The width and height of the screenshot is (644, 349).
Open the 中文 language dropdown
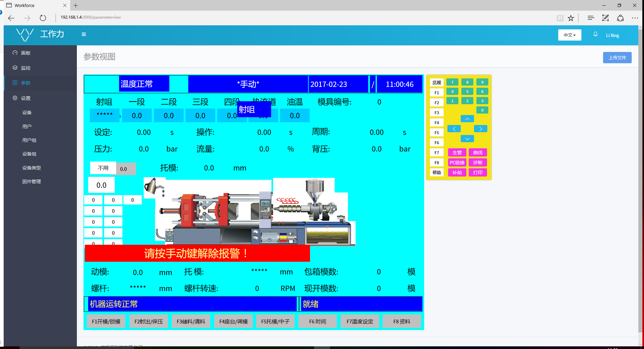[569, 35]
